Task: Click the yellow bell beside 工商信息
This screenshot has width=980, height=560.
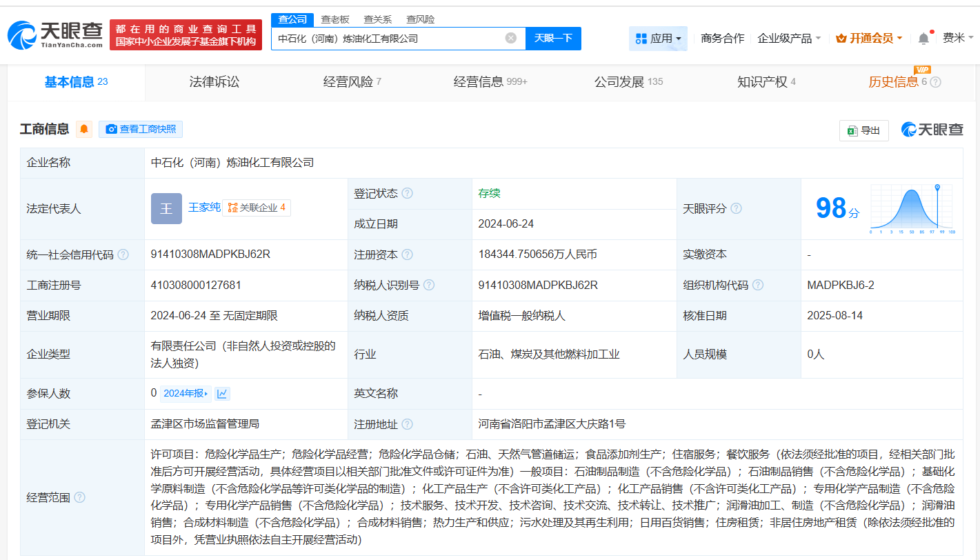Action: (84, 128)
